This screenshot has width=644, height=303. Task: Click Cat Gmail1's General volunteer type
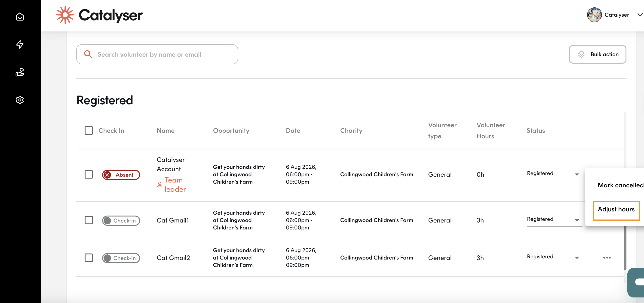(x=440, y=220)
